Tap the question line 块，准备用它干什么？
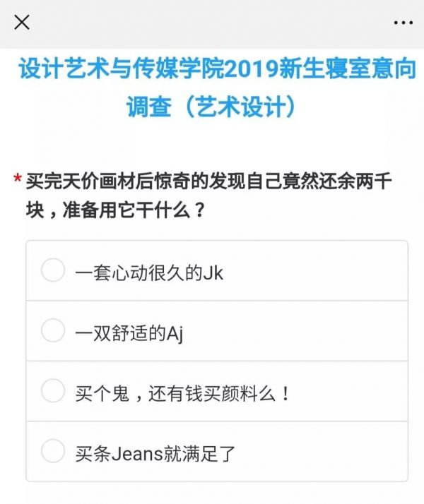The width and height of the screenshot is (424, 504). pos(117,211)
